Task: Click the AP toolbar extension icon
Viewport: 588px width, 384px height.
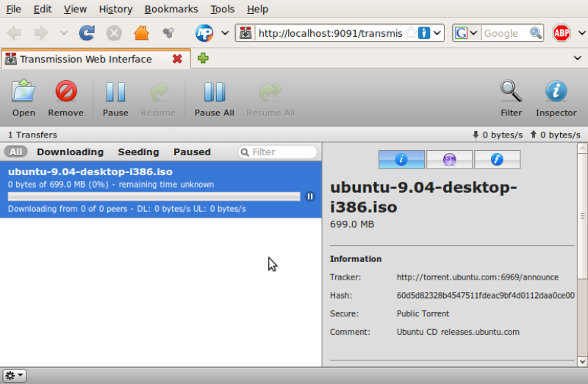Action: tap(204, 33)
